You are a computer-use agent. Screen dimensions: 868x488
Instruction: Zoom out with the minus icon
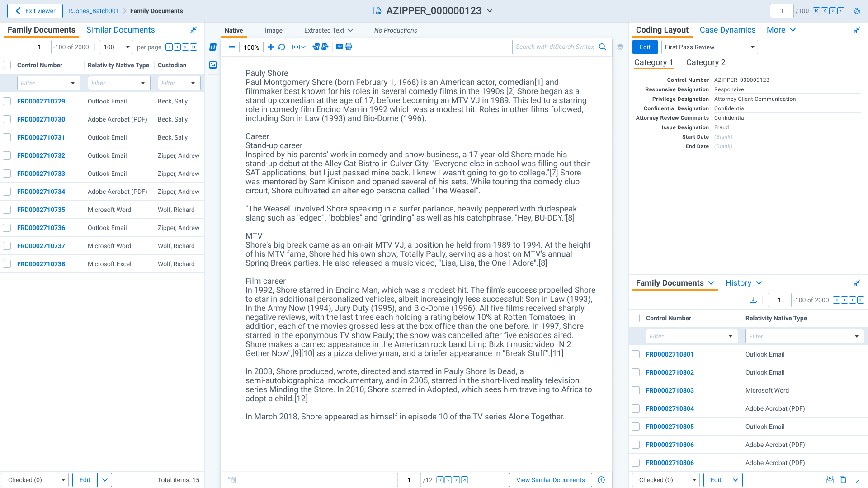point(231,47)
